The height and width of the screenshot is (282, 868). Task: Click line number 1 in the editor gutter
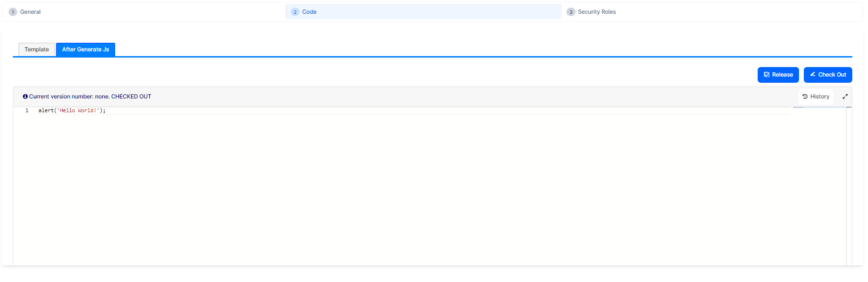coord(27,110)
